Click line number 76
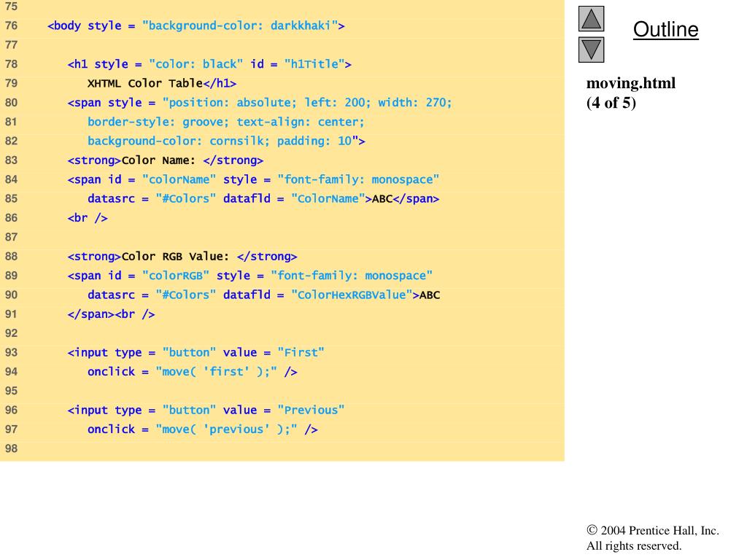747x560 pixels. (x=11, y=26)
